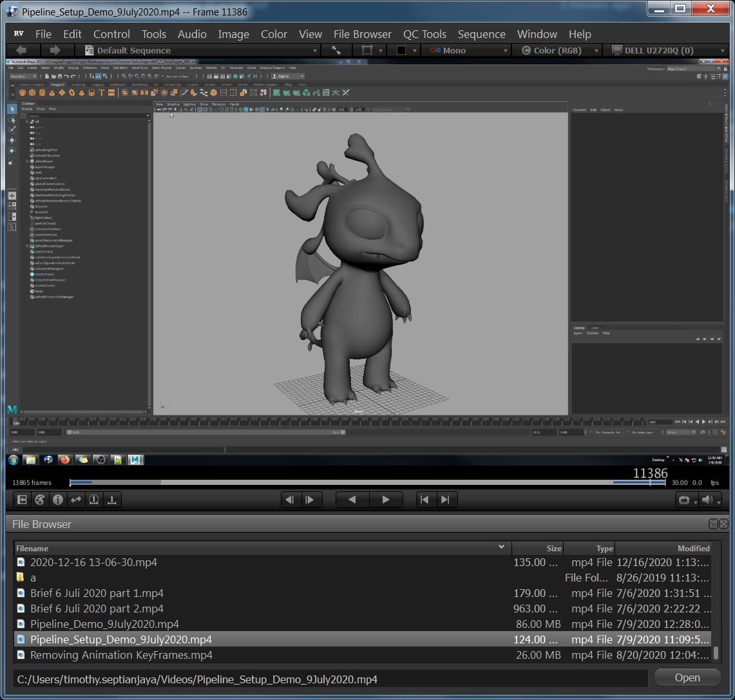Click the 30.00 fps value
Viewport: 735px width, 700px height.
tap(680, 482)
